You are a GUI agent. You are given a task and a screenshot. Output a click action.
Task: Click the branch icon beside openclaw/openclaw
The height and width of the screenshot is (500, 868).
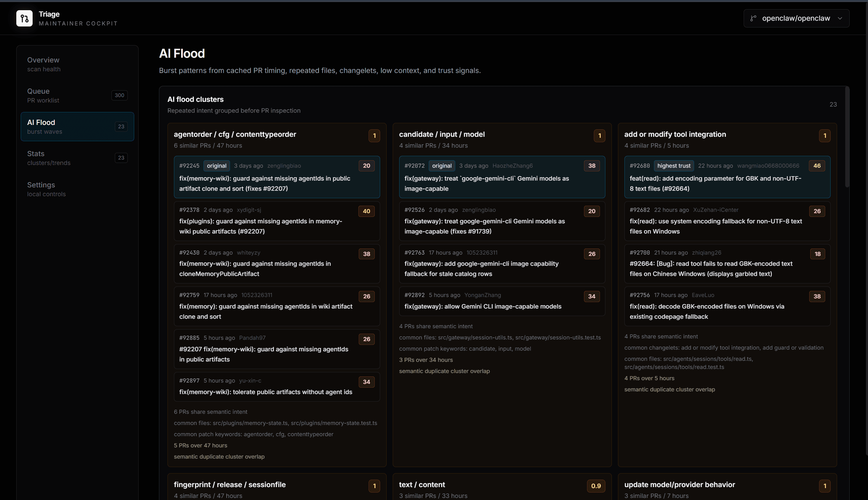tap(753, 18)
